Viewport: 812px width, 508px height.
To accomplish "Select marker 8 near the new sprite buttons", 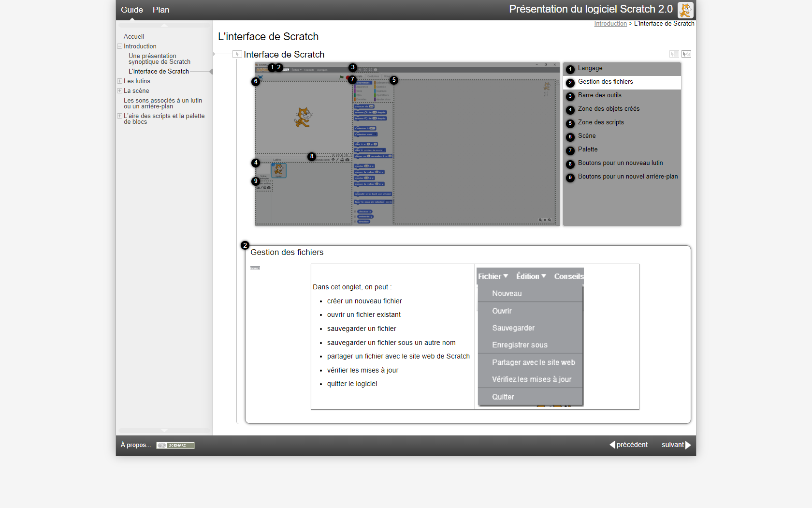I will coord(312,156).
